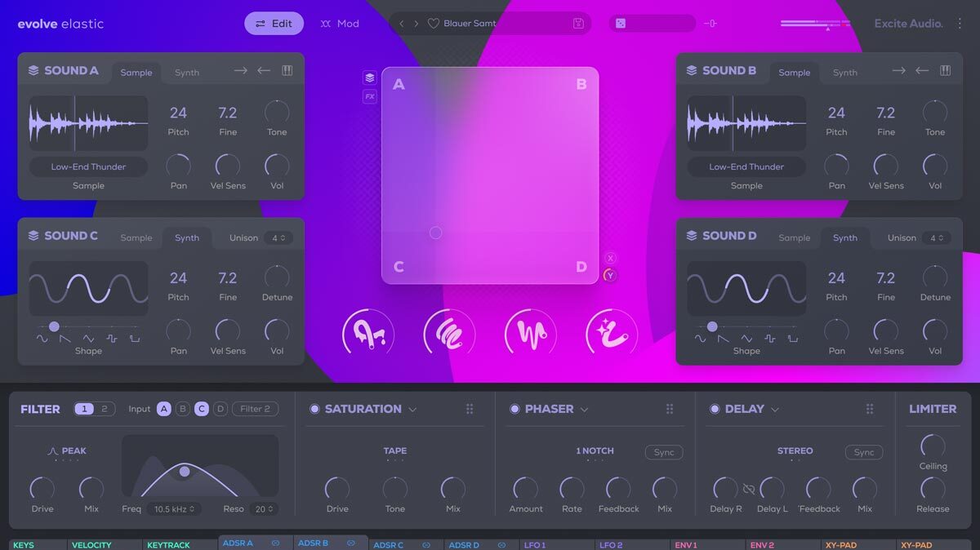980x550 pixels.
Task: Expand the Delay type dropdown chevron
Action: pos(775,410)
